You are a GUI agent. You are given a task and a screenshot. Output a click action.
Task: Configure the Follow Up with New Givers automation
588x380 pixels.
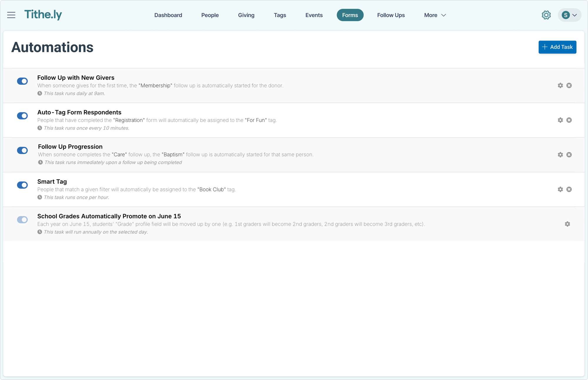point(560,85)
